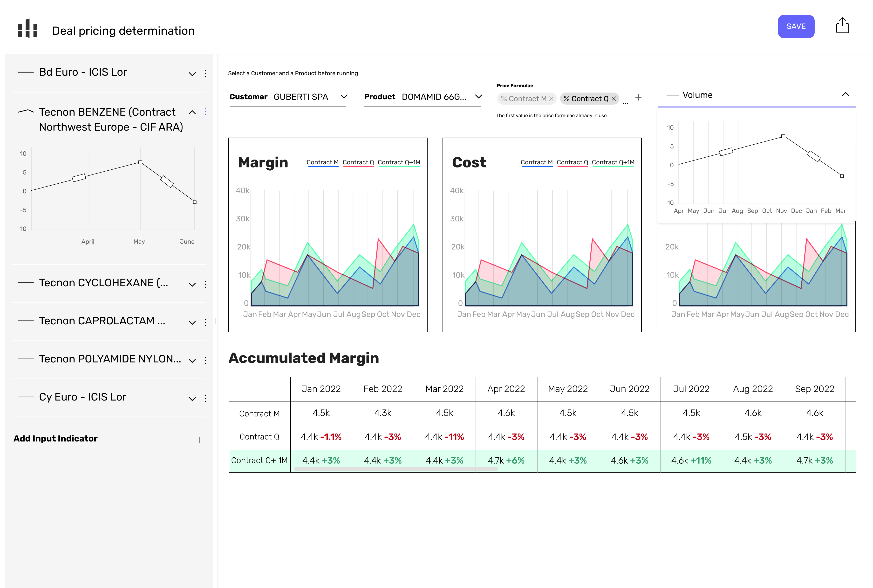Select the Contract Q table row label
This screenshot has width=873, height=588.
click(259, 436)
